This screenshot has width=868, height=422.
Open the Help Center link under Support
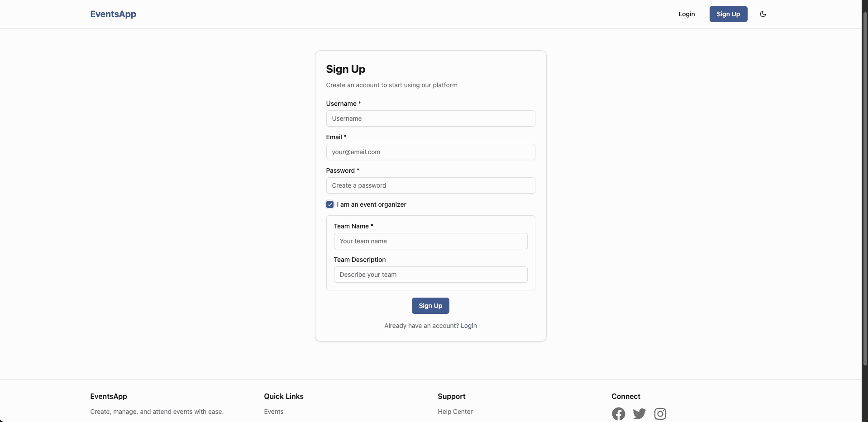click(x=455, y=412)
